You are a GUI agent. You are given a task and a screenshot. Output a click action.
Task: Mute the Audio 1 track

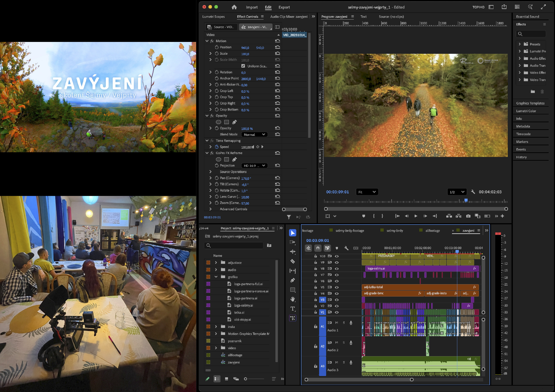[x=336, y=323]
